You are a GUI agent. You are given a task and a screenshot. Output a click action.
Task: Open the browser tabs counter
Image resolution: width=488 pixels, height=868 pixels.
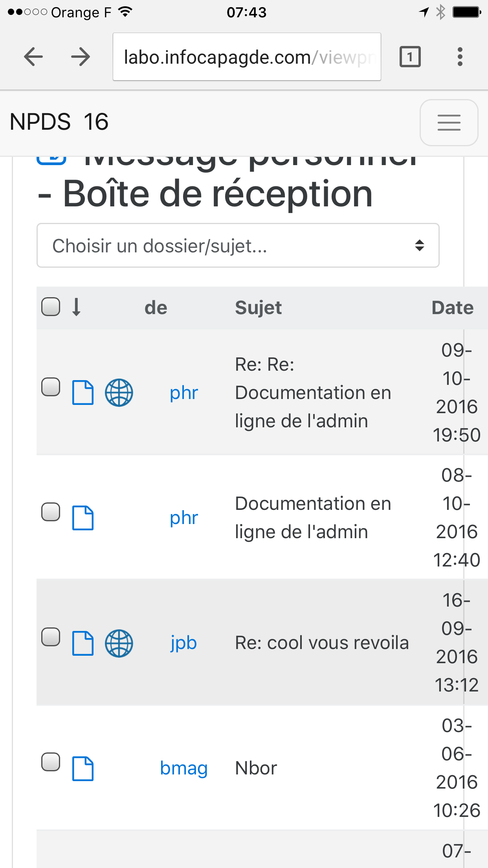click(x=410, y=57)
